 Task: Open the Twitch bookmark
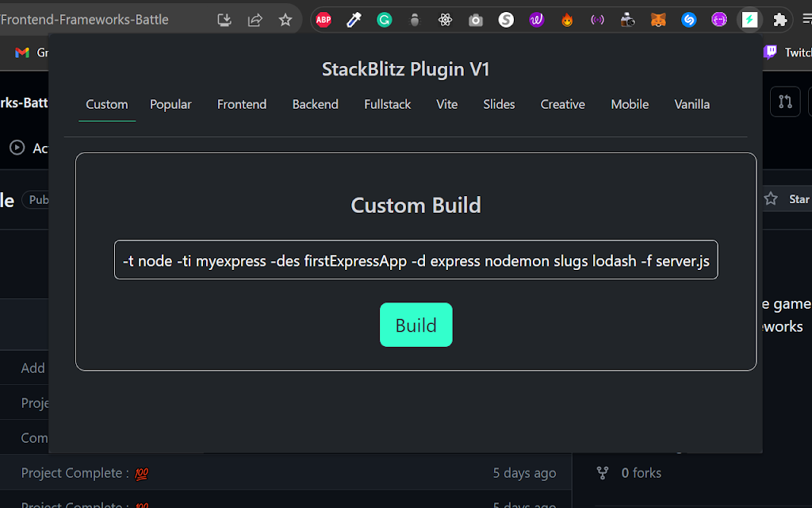787,52
